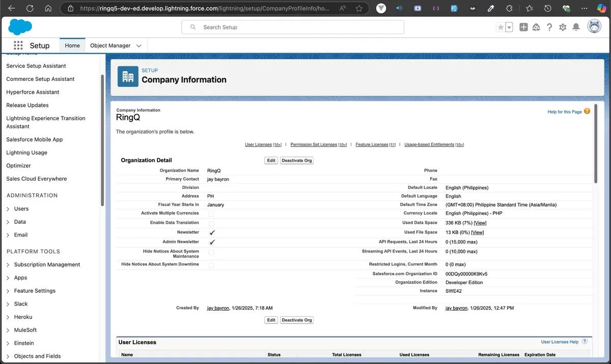Open the Copilot sidebar icon

point(601,9)
